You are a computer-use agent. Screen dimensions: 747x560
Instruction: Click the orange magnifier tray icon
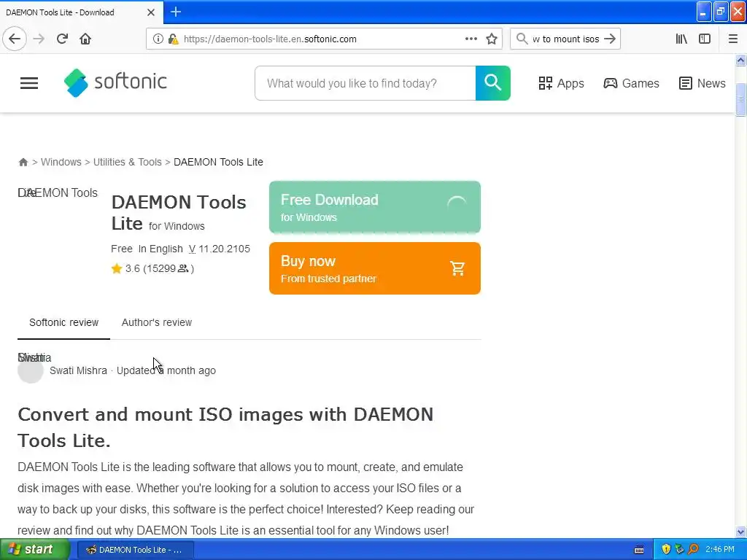(693, 550)
